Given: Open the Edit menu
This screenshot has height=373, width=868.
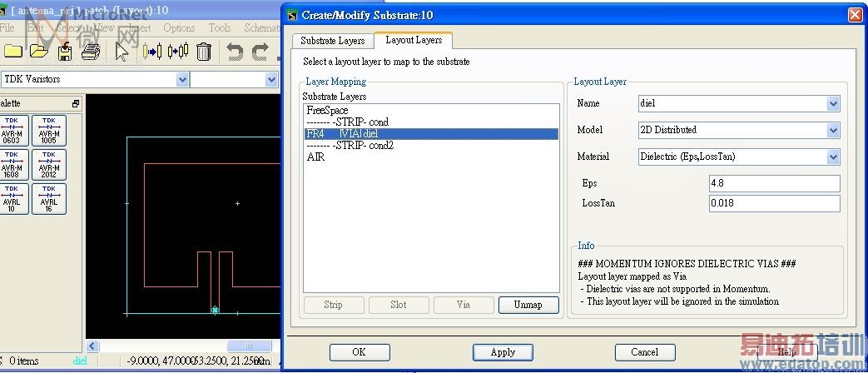Looking at the screenshot, I should 35,27.
